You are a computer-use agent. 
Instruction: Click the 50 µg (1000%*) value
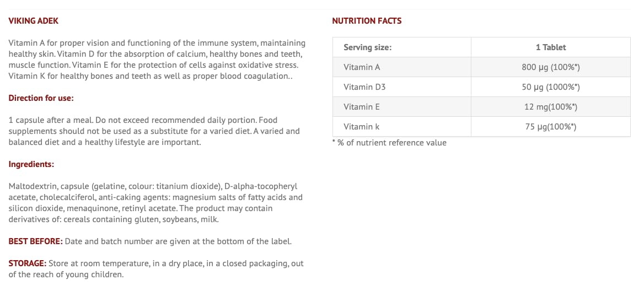550,87
